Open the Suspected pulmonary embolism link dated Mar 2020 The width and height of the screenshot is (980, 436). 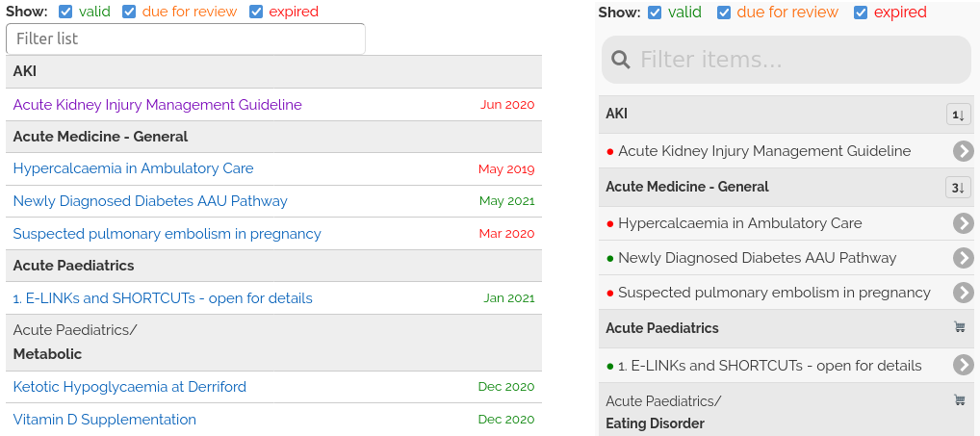click(x=168, y=234)
